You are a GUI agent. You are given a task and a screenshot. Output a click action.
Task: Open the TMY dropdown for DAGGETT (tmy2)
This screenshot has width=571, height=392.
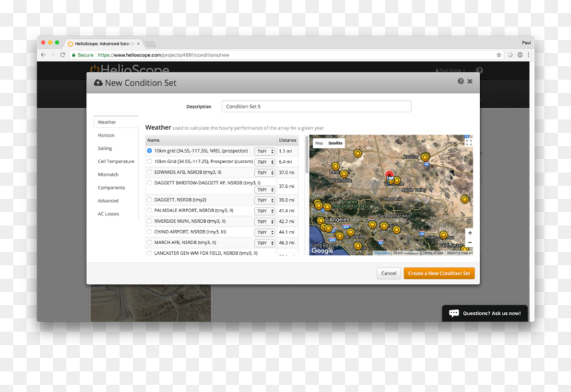264,200
